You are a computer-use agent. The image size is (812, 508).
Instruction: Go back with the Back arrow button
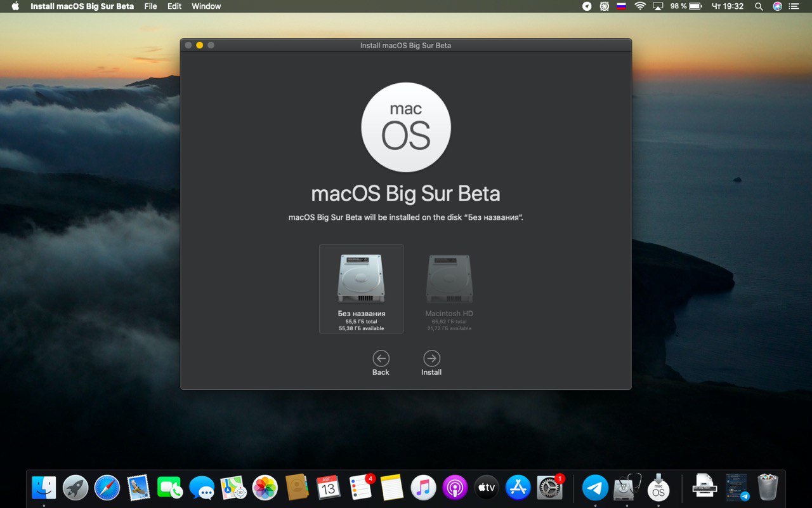point(381,358)
